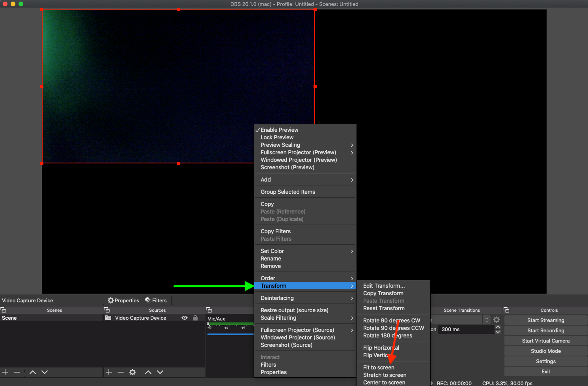Increase the transition duration with the up stepper

click(498, 327)
